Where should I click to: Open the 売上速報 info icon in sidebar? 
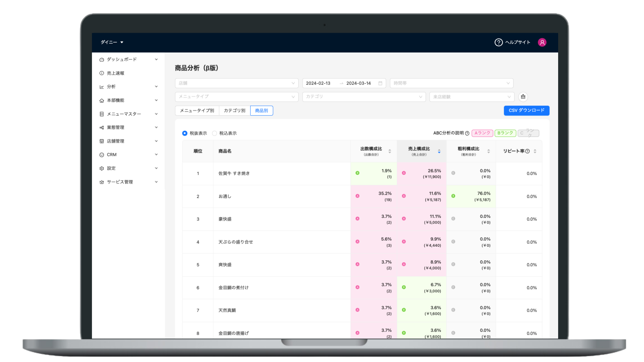(x=102, y=73)
